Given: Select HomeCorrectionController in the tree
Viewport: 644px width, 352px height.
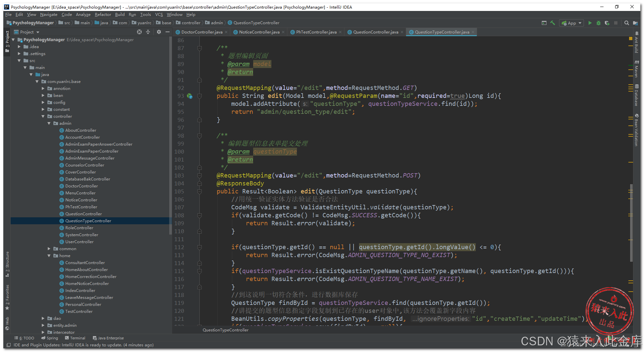Looking at the screenshot, I should click(x=91, y=277).
